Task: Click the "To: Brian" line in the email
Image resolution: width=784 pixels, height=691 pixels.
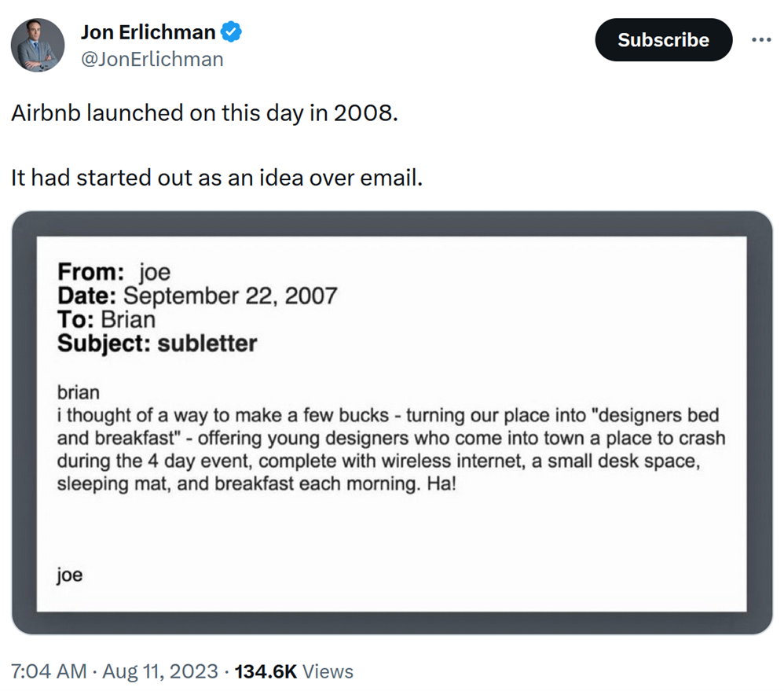Action: [x=107, y=320]
